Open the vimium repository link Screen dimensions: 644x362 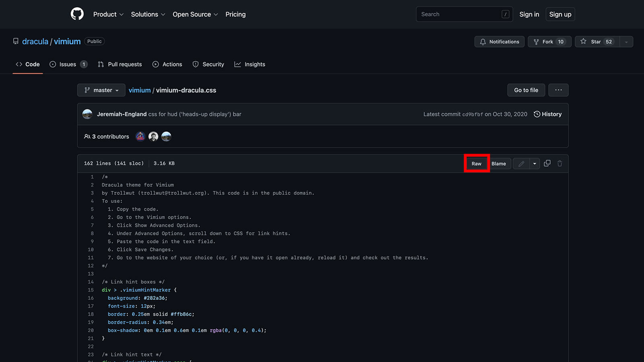click(x=67, y=41)
